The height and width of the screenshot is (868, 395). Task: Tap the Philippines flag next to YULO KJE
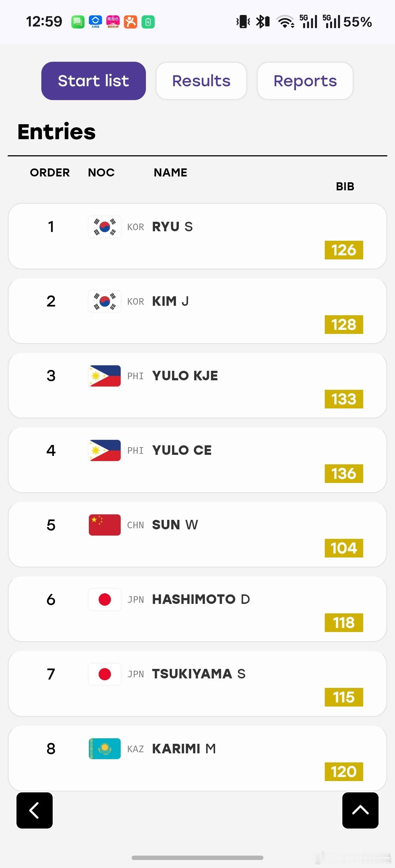[105, 376]
